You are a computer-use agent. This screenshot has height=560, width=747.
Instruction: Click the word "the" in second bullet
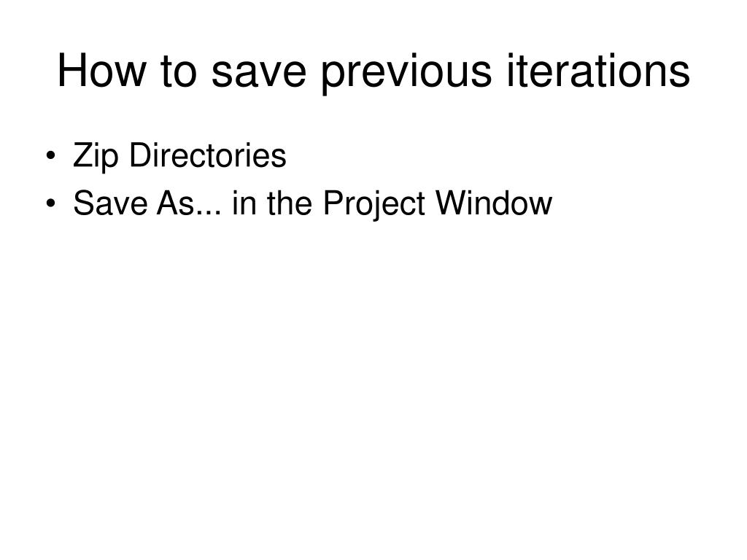pyautogui.click(x=289, y=203)
